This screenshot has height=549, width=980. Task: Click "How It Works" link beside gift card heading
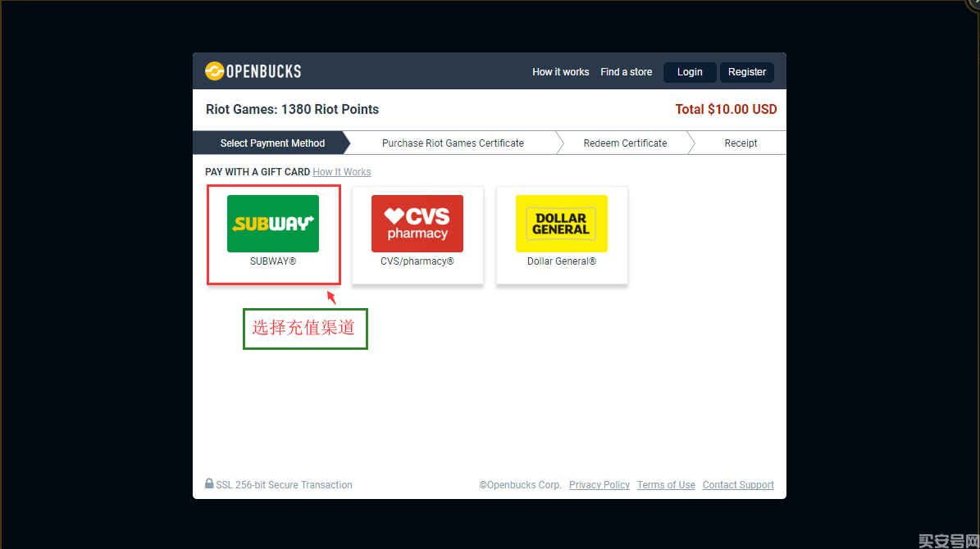(x=342, y=172)
